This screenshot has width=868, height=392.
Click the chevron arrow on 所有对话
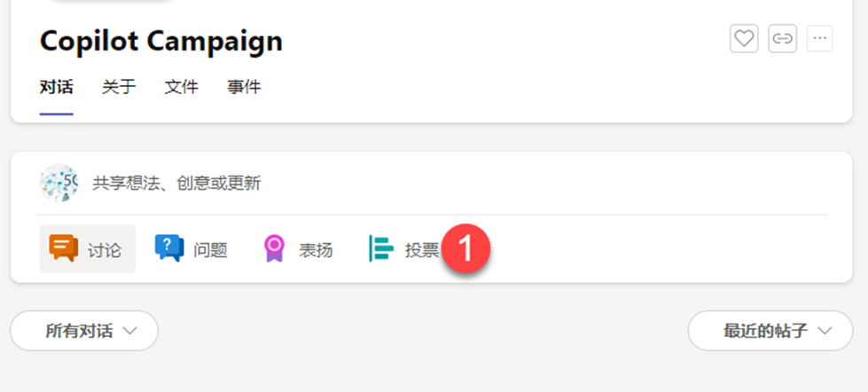130,331
